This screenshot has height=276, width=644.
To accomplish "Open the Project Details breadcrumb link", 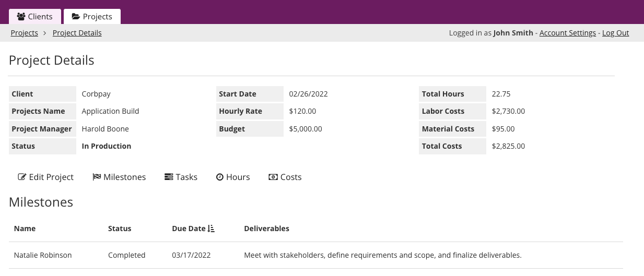I will click(x=77, y=33).
